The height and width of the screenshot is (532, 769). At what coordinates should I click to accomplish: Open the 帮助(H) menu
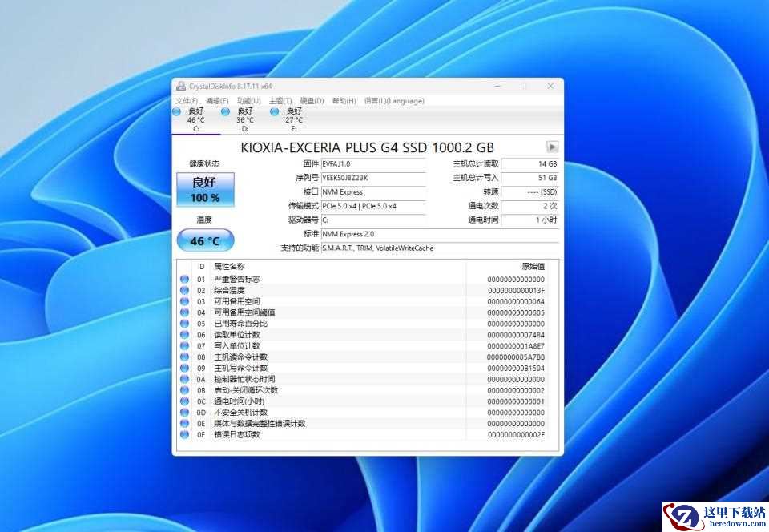pyautogui.click(x=344, y=100)
